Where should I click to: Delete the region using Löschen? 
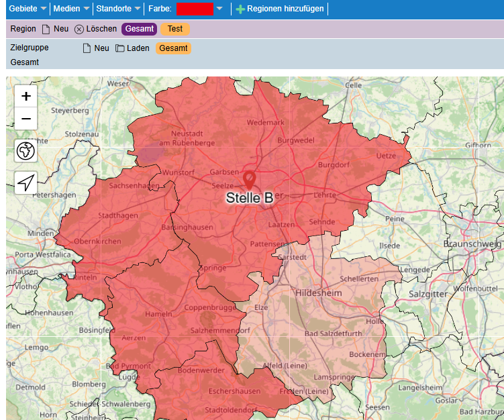95,30
